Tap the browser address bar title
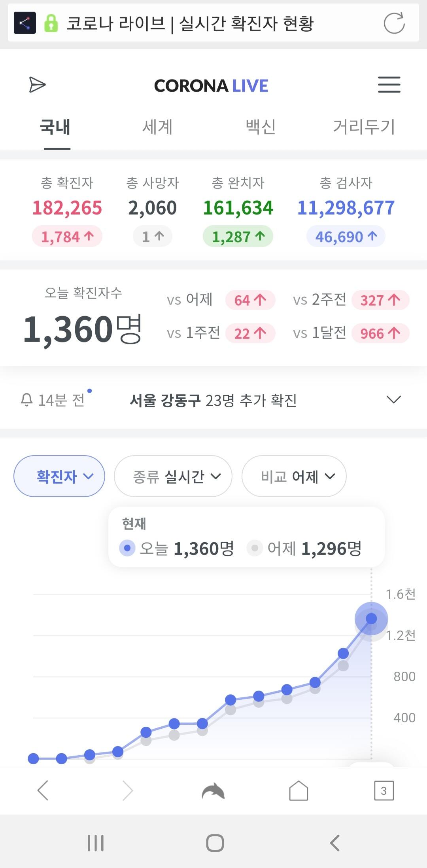The height and width of the screenshot is (868, 427). coord(190,23)
